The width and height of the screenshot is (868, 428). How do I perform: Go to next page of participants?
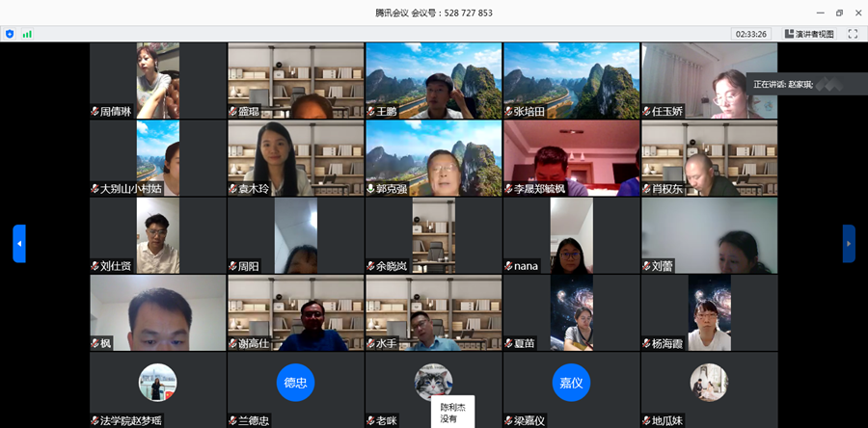pos(849,243)
